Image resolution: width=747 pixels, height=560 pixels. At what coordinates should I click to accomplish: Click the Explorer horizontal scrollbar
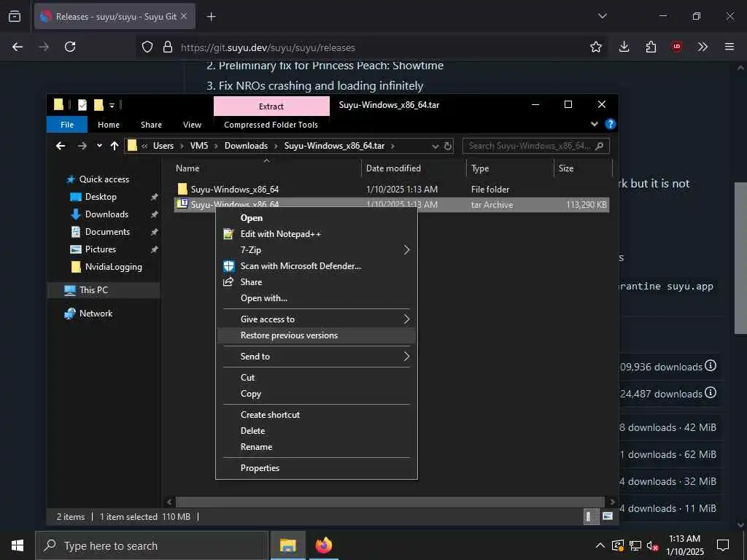pos(390,502)
